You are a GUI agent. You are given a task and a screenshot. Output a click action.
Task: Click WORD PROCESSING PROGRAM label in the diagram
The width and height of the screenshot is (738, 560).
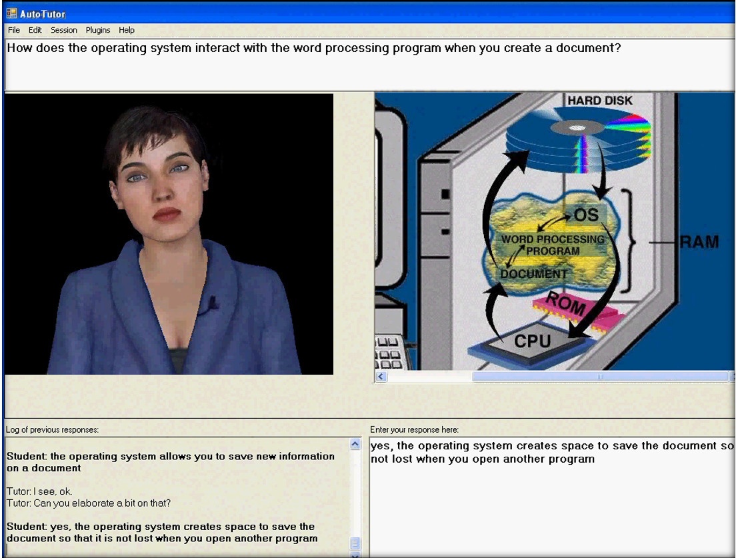553,245
